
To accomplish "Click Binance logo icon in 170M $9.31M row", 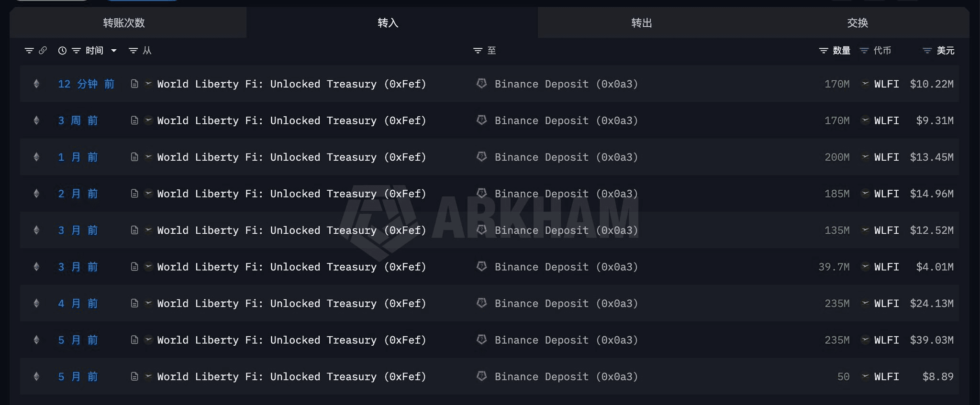I will pos(482,120).
